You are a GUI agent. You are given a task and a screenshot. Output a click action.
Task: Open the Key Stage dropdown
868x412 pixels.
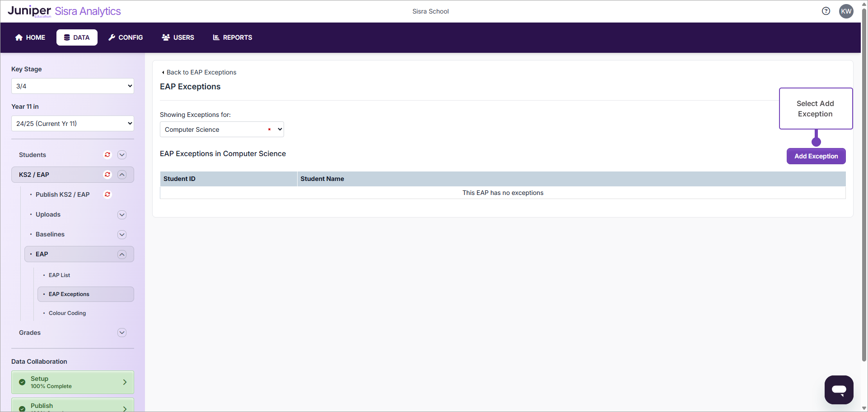tap(73, 86)
